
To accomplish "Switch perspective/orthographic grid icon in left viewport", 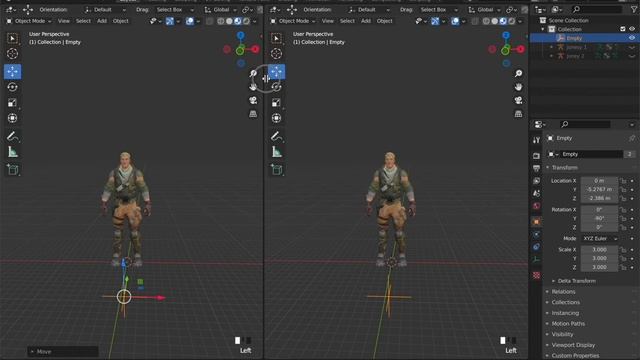I will point(253,114).
